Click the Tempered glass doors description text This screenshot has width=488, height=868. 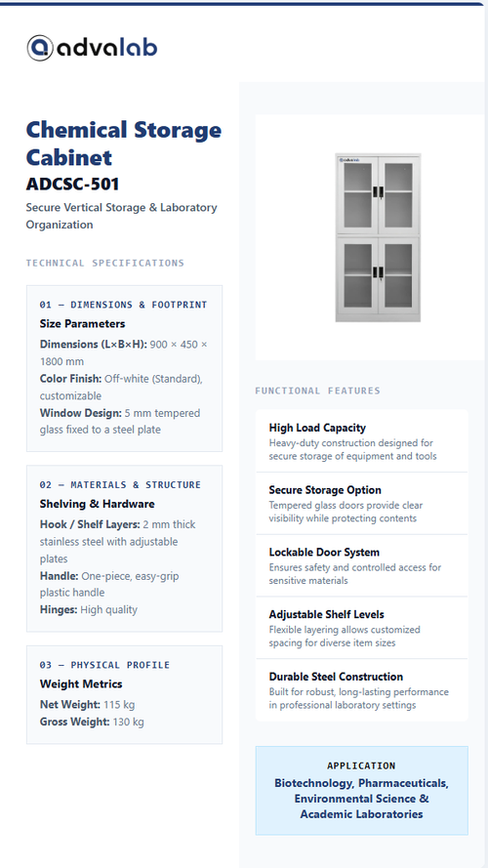pyautogui.click(x=346, y=512)
